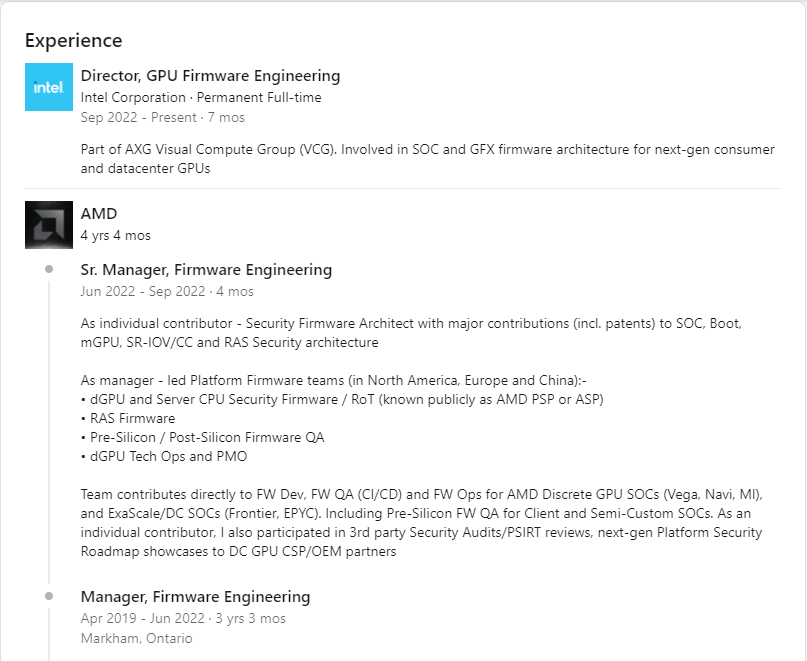807x661 pixels.
Task: Click the Experience section heading
Action: point(74,41)
